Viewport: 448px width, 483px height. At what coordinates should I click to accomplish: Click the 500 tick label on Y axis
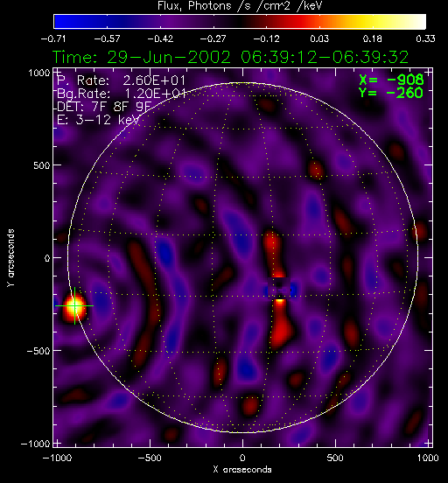click(42, 165)
